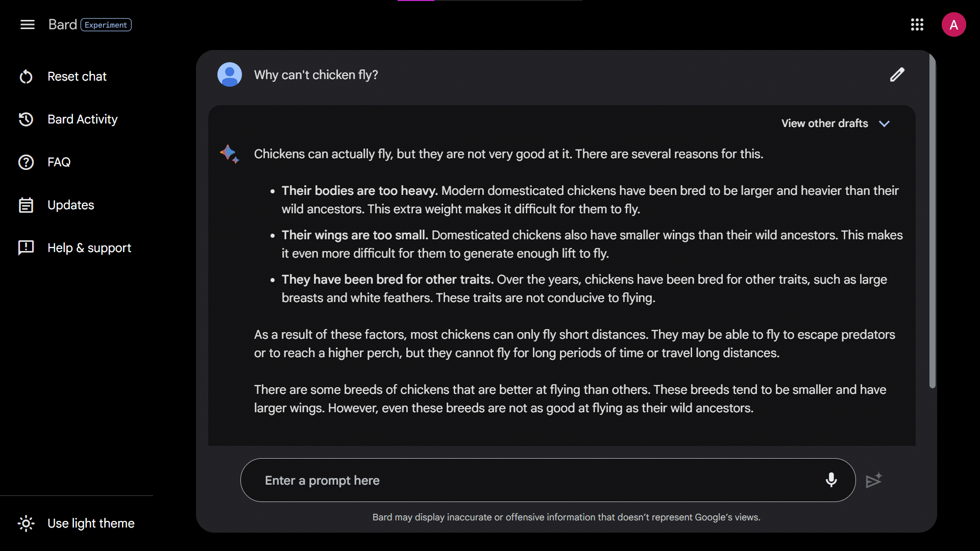Click the Updates calendar icon
Screen dimensions: 980x551
pyautogui.click(x=26, y=205)
